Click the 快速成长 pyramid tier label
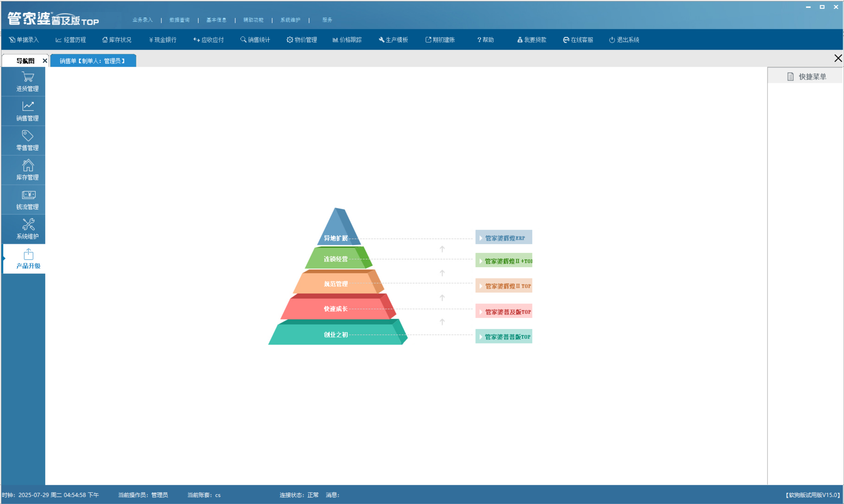 coord(336,309)
